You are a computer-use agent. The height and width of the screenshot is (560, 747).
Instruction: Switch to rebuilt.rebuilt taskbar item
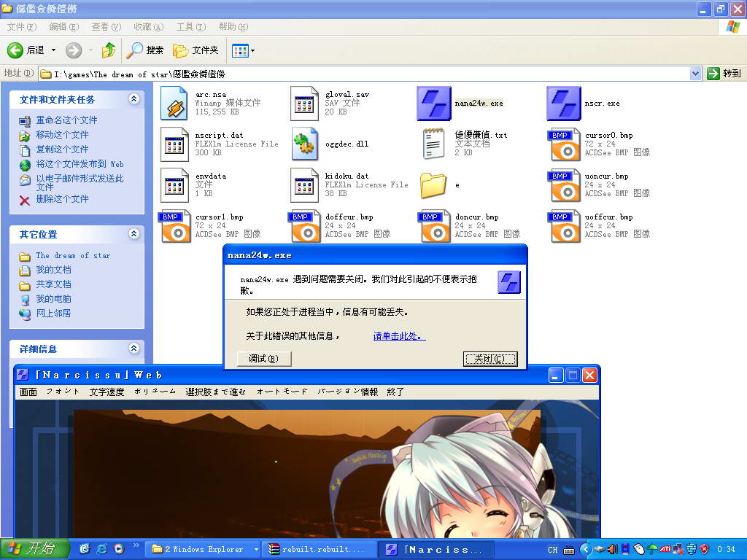pos(318,550)
